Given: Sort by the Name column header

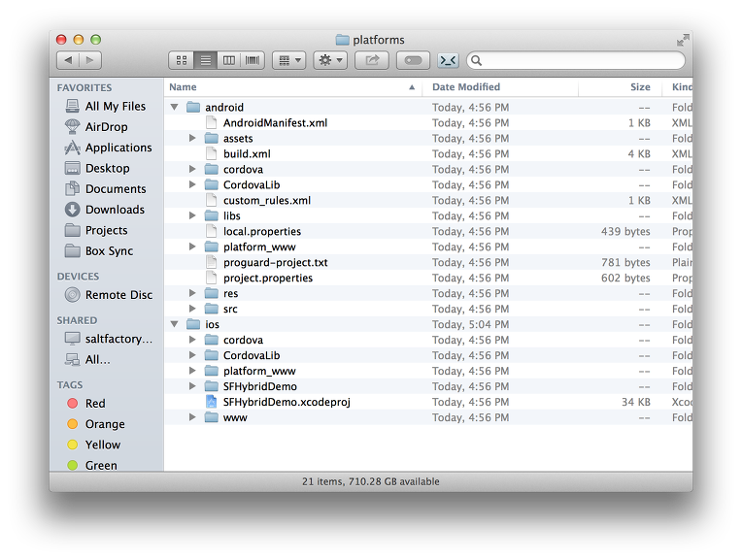Looking at the screenshot, I should (183, 87).
